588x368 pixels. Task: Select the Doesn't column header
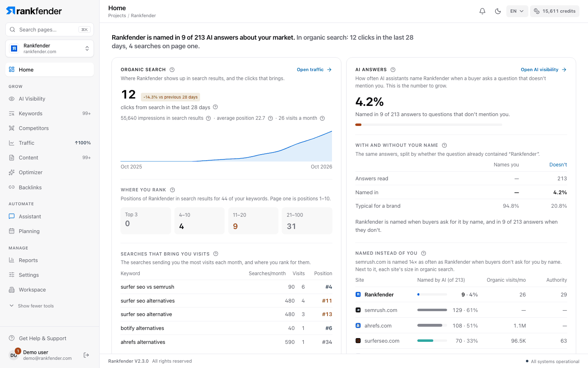pyautogui.click(x=558, y=165)
